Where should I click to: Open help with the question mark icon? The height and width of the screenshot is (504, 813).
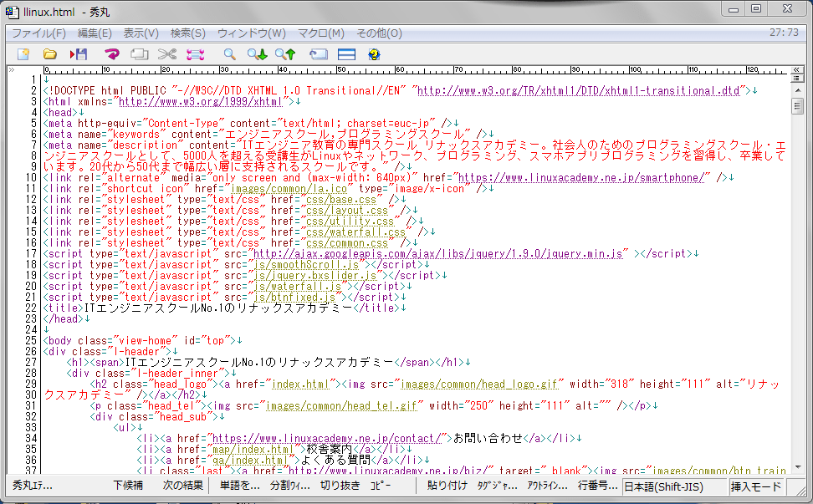coord(374,54)
